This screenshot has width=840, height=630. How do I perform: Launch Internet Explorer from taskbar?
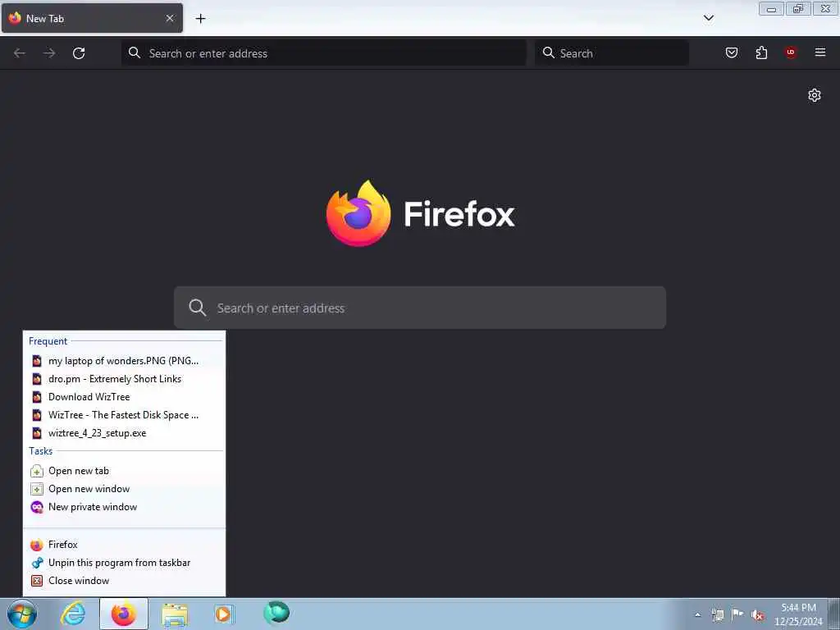point(73,614)
